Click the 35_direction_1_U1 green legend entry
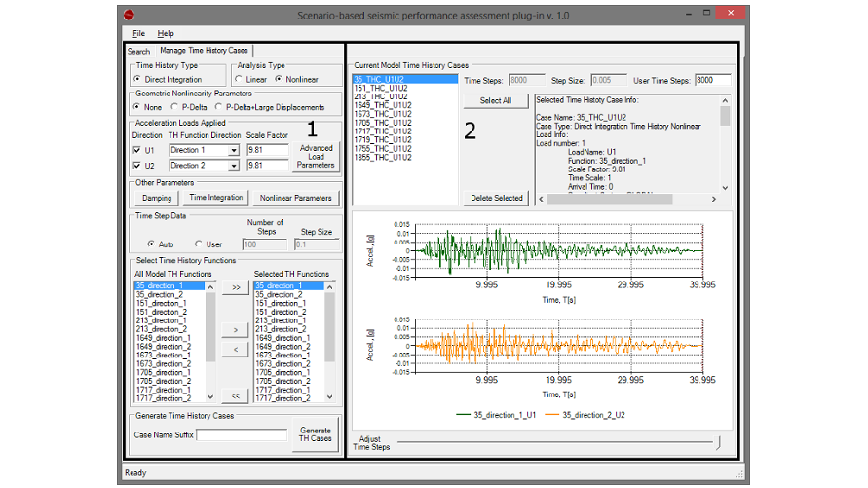This screenshot has width=868, height=488. click(496, 414)
